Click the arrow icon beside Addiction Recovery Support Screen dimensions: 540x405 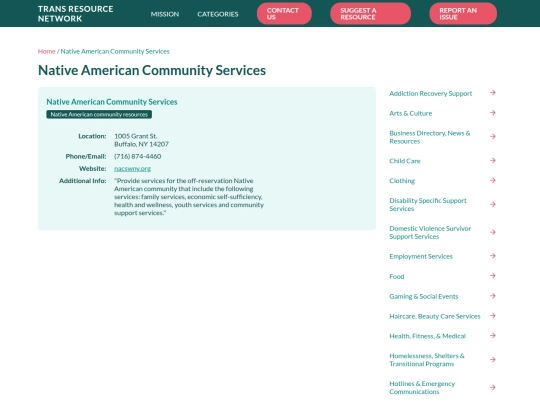pos(493,93)
